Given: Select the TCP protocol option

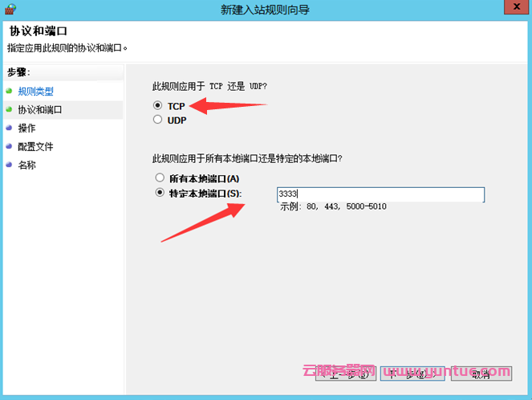Looking at the screenshot, I should point(157,105).
